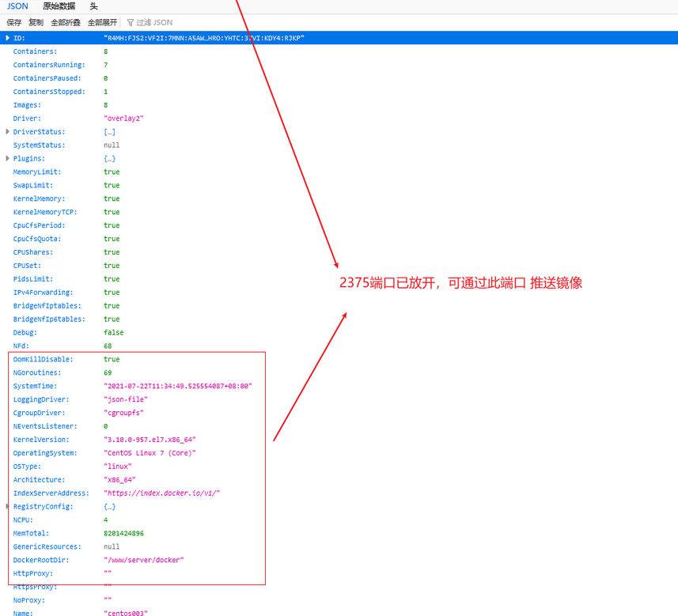Select the GenericResources key
This screenshot has height=616, width=678.
coord(47,547)
